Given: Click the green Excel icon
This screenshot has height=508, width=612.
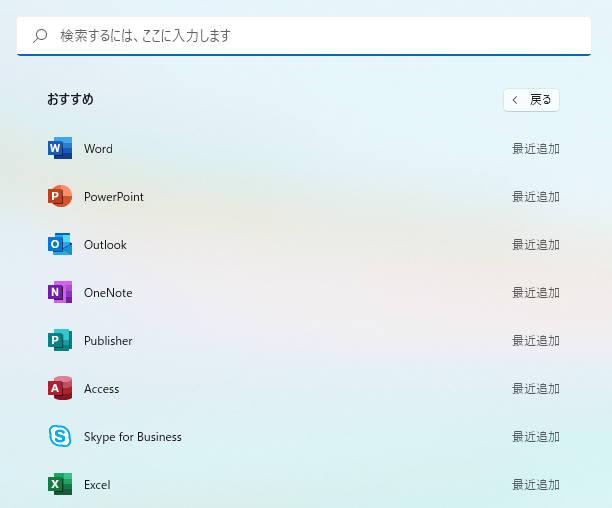Looking at the screenshot, I should (60, 484).
